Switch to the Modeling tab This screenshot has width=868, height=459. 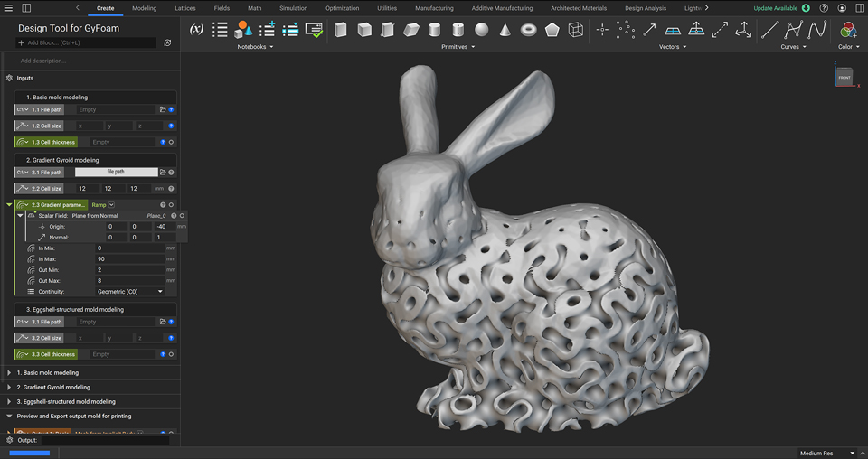click(145, 8)
